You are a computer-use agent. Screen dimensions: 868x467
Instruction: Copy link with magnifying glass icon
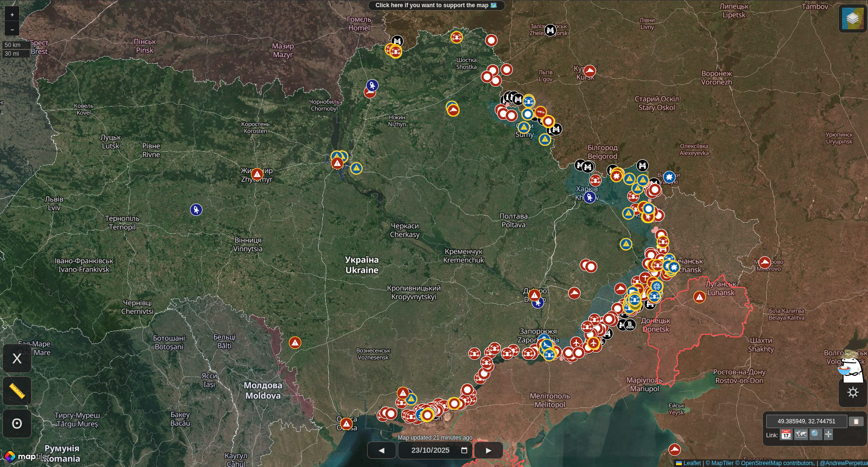[815, 434]
